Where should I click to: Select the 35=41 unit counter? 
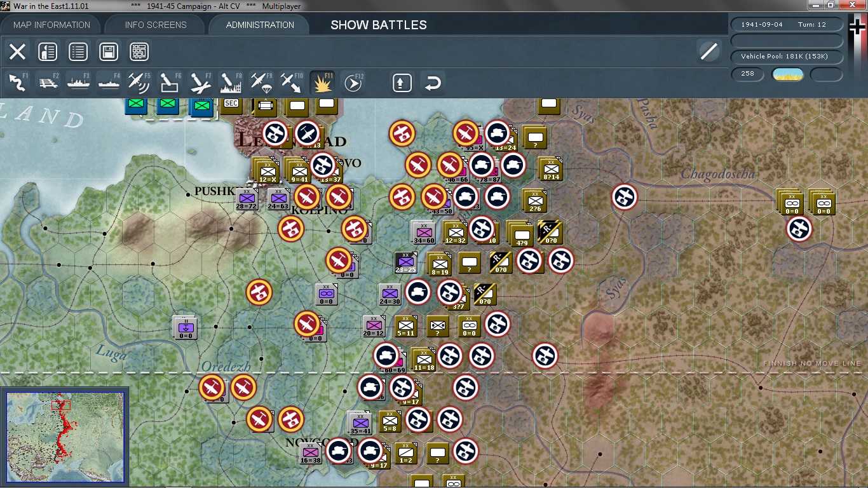tap(360, 423)
